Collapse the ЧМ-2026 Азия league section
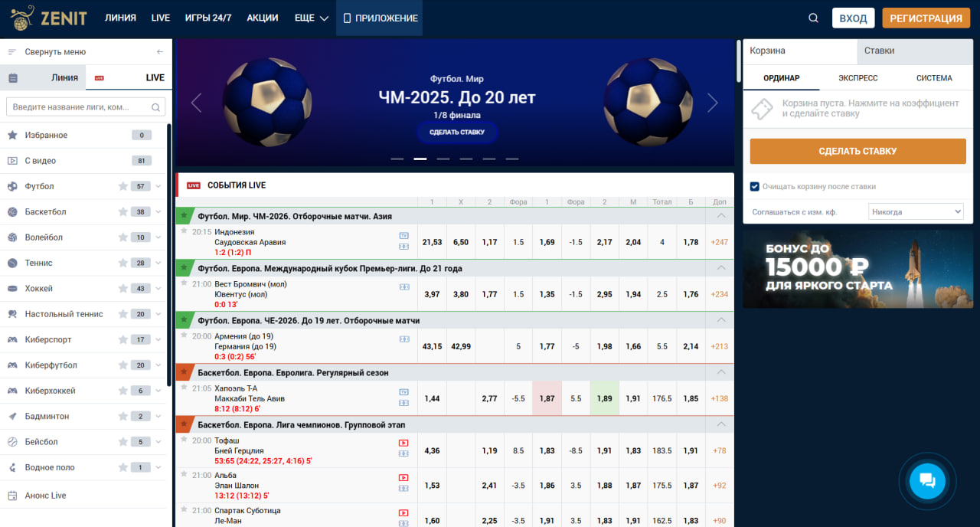The image size is (980, 527). [x=720, y=216]
